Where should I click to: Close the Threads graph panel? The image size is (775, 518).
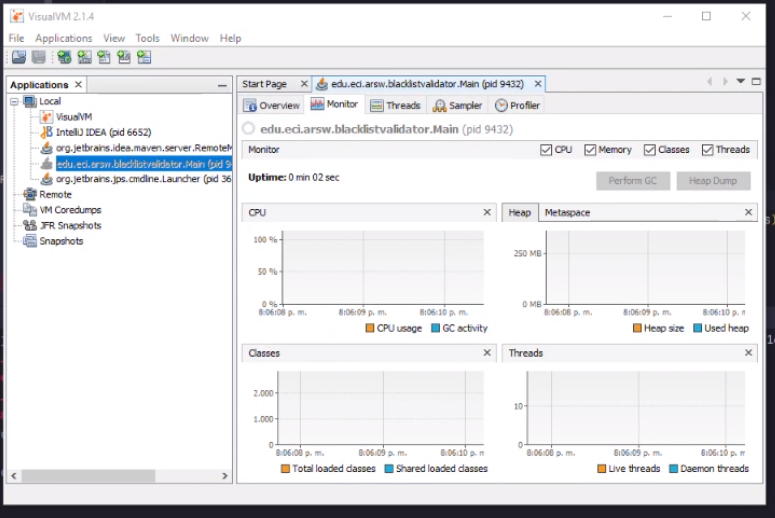[748, 352]
